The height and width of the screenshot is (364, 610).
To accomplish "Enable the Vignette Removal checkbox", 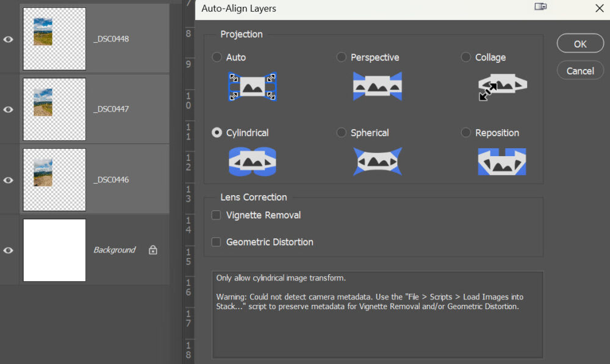I will (x=216, y=215).
